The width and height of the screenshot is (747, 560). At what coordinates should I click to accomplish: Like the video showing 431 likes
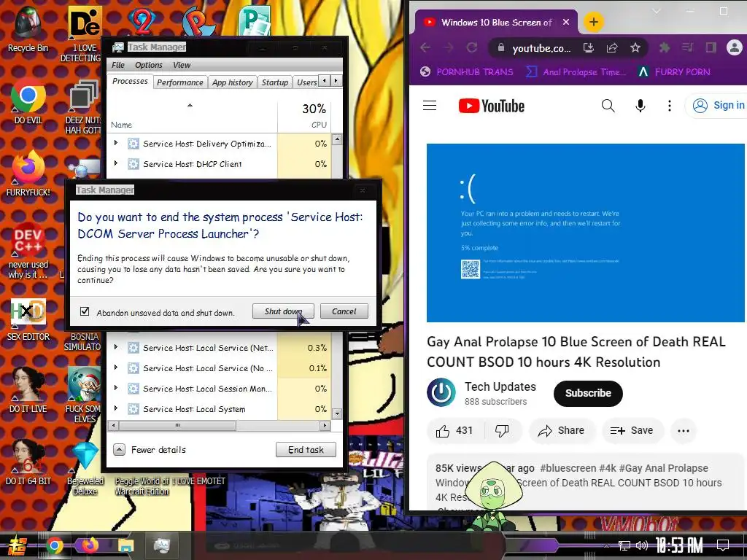tap(454, 430)
